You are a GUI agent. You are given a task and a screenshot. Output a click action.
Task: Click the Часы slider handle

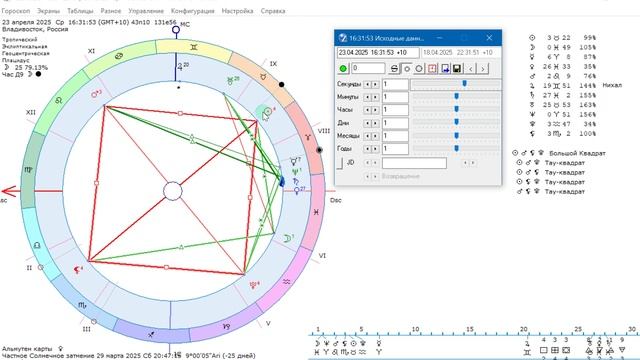coord(457,109)
